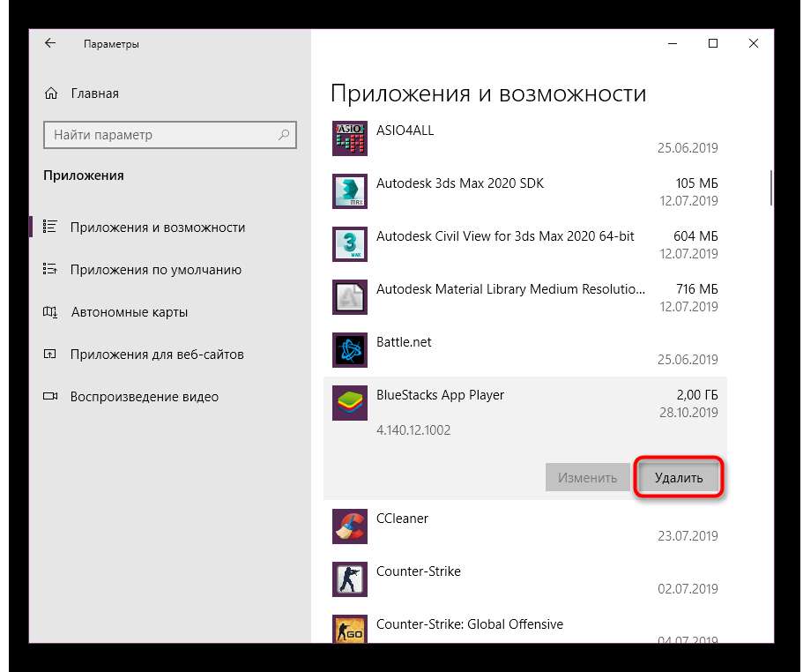Click the Autodesk Civil View app icon

click(349, 244)
